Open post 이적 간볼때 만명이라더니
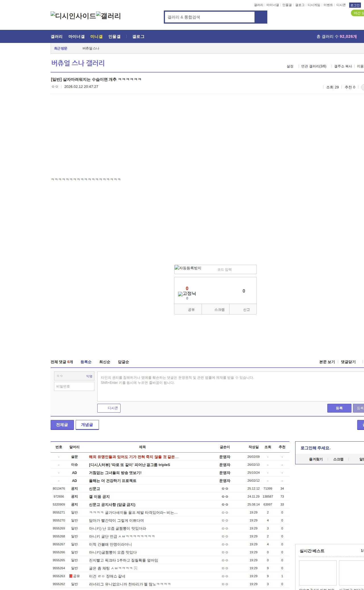The height and width of the screenshot is (590, 364). 110,544
